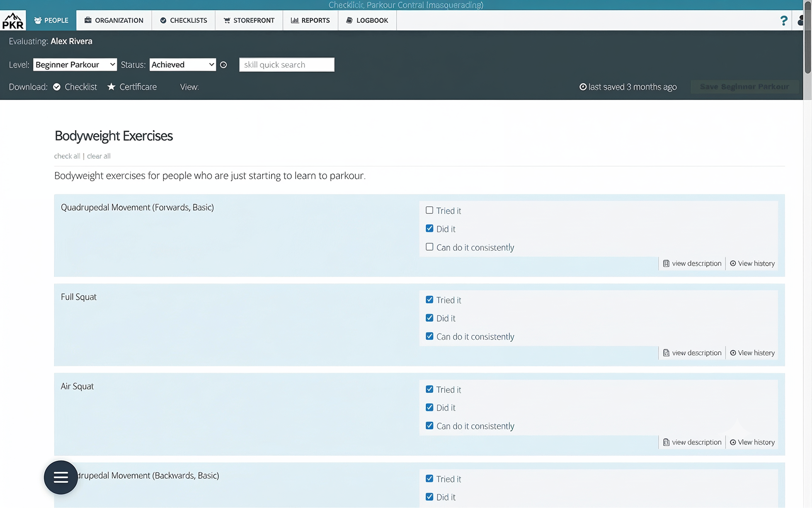The width and height of the screenshot is (812, 508).
Task: Click Quadrupedal Movement (Forwards, Basic) skill name
Action: tap(137, 208)
